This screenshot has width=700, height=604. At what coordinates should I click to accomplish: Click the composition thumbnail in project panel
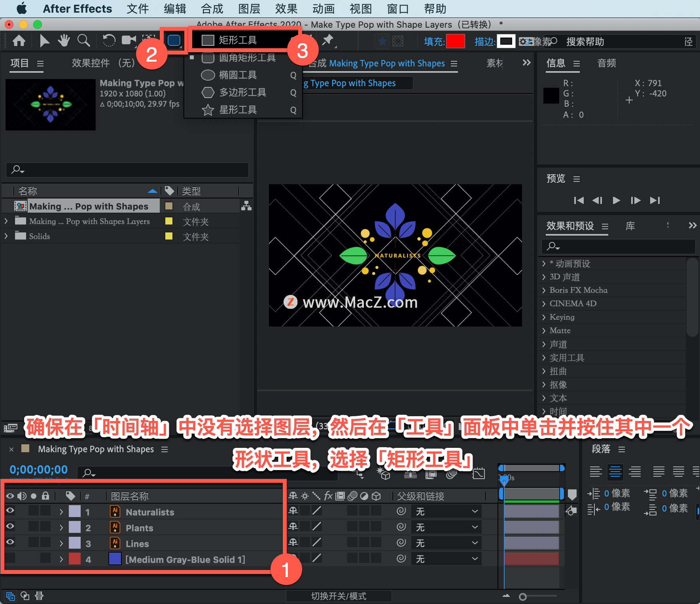click(x=51, y=105)
